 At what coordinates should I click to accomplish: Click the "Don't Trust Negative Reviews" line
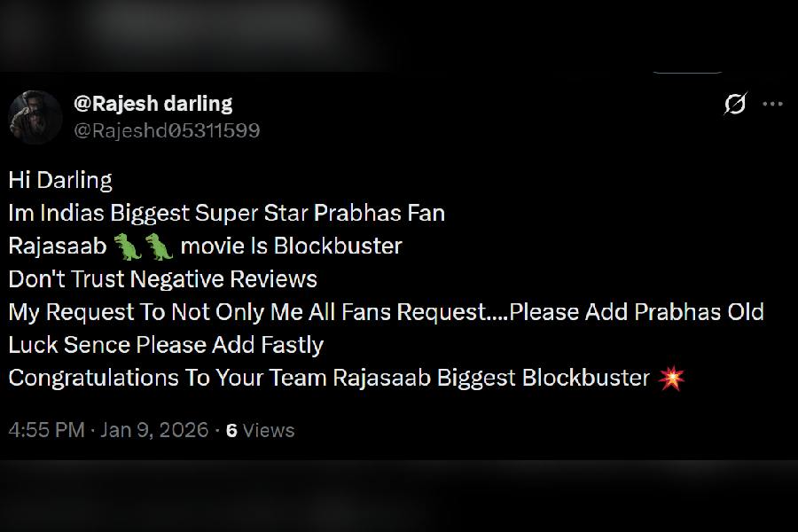(x=163, y=279)
